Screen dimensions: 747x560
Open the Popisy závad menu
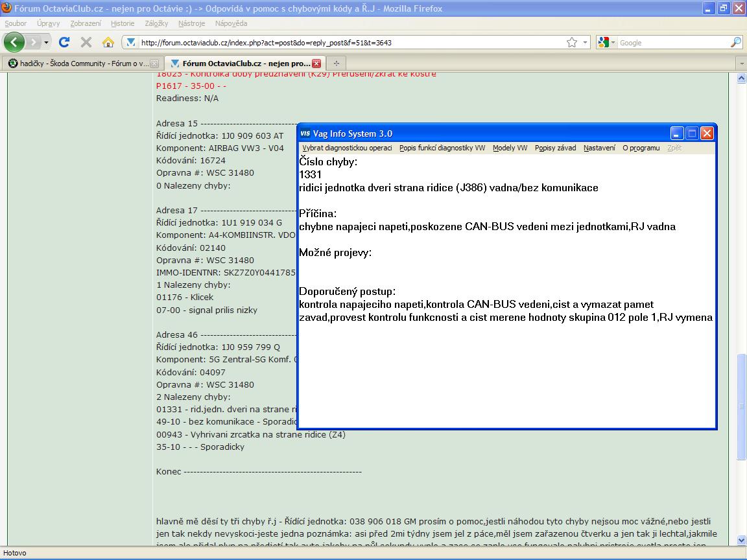click(555, 148)
